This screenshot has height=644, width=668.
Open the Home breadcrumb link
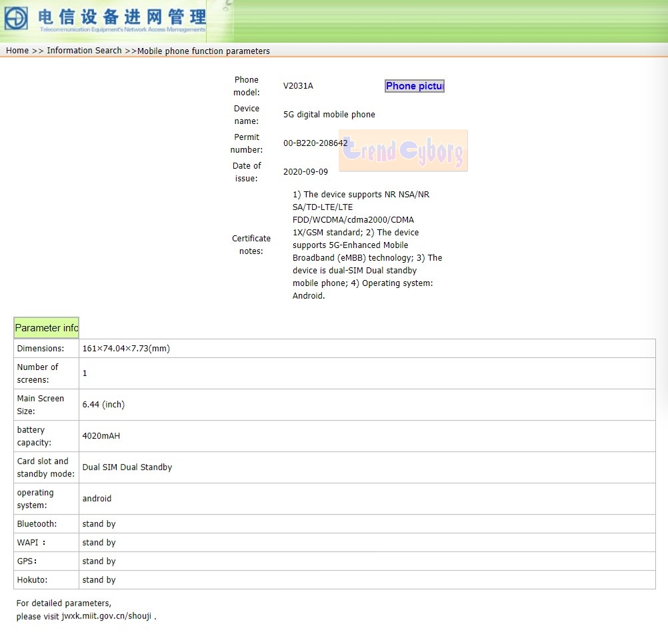tap(17, 50)
